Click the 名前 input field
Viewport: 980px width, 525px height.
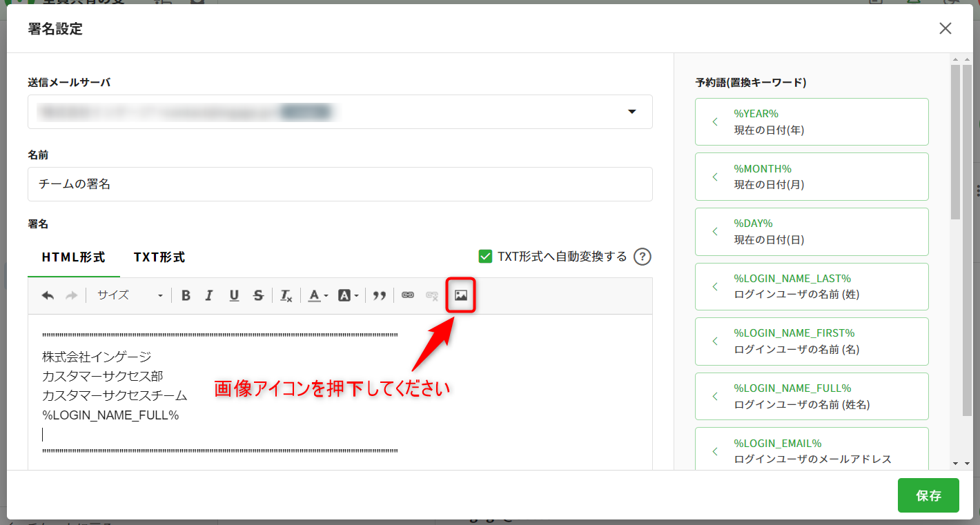click(x=340, y=184)
